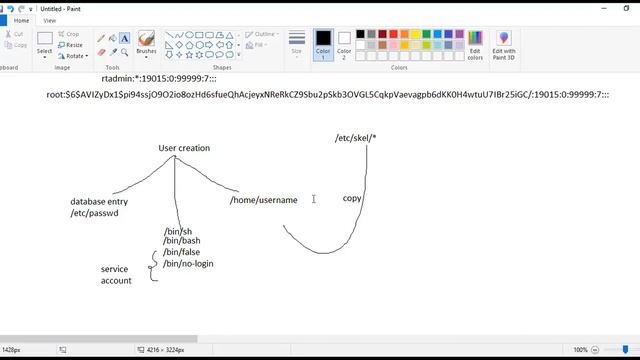
Task: Choose the Left arrow shape
Action: [x=220, y=45]
